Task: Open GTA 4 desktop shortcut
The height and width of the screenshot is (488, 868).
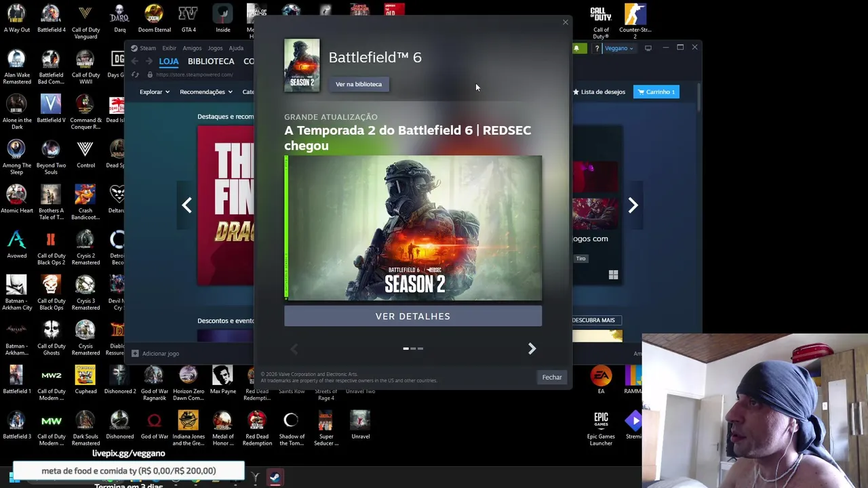Action: pos(188,18)
